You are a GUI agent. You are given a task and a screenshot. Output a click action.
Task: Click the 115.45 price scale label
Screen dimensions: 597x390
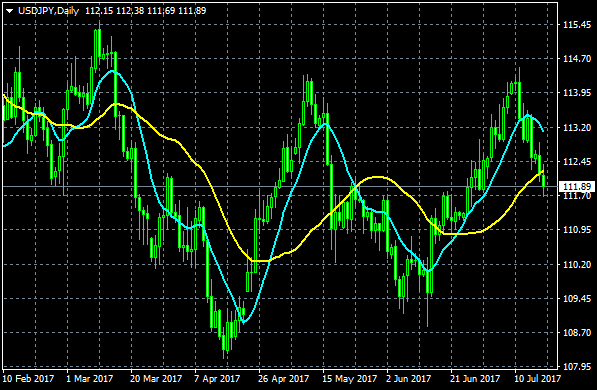577,25
